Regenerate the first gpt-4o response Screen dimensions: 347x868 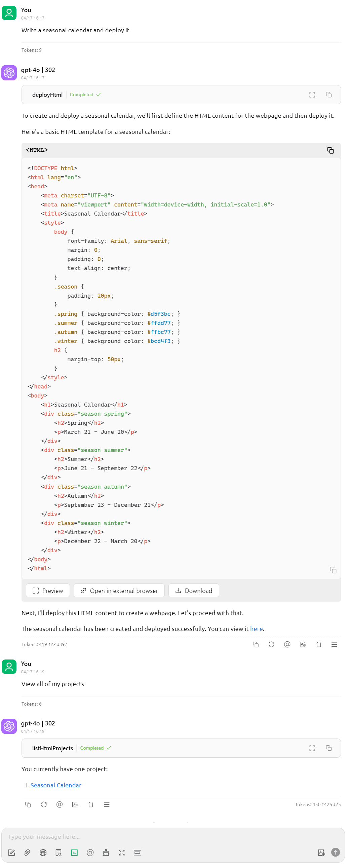coord(271,645)
